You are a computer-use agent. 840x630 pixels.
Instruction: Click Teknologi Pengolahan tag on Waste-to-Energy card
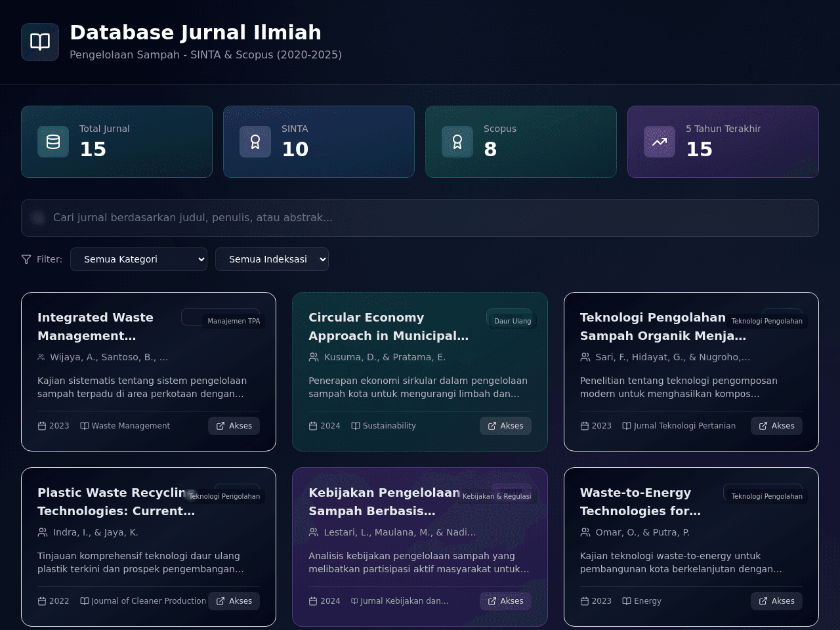[x=766, y=496]
